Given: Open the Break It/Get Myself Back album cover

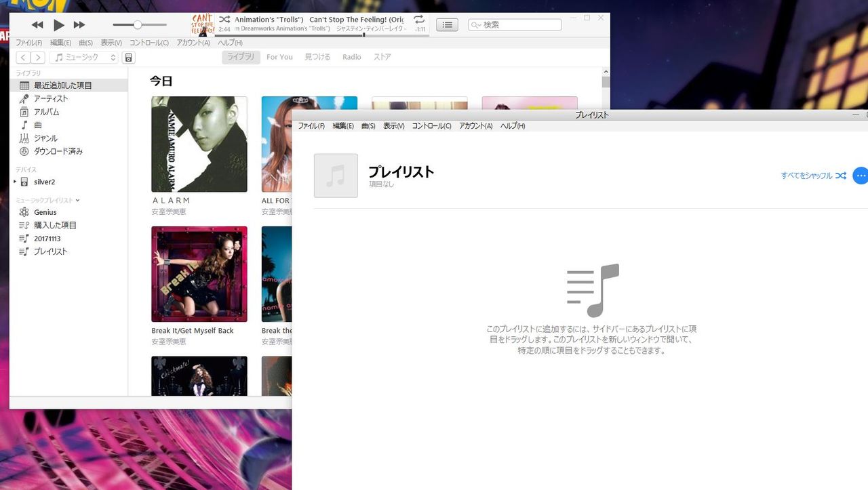Looking at the screenshot, I should [x=199, y=274].
